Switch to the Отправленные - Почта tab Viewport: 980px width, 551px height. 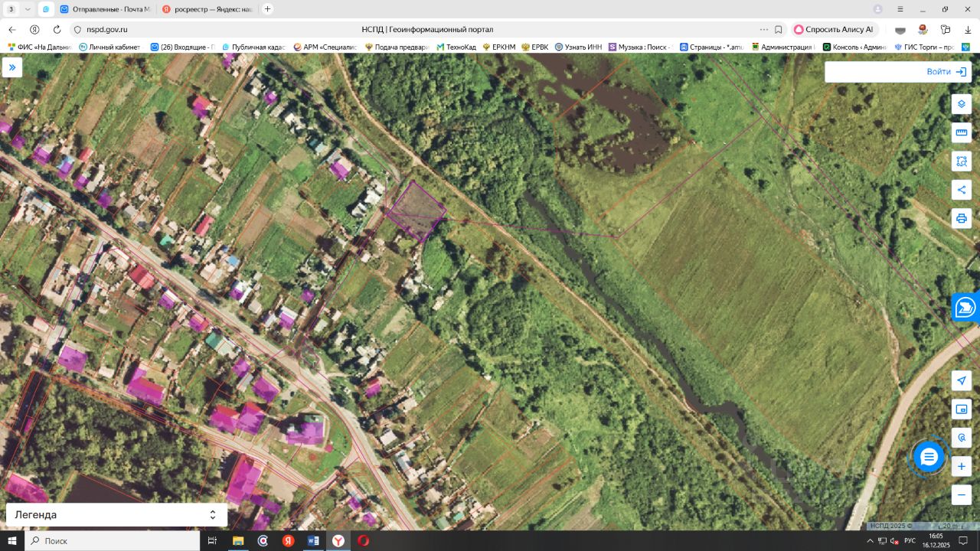coord(104,9)
